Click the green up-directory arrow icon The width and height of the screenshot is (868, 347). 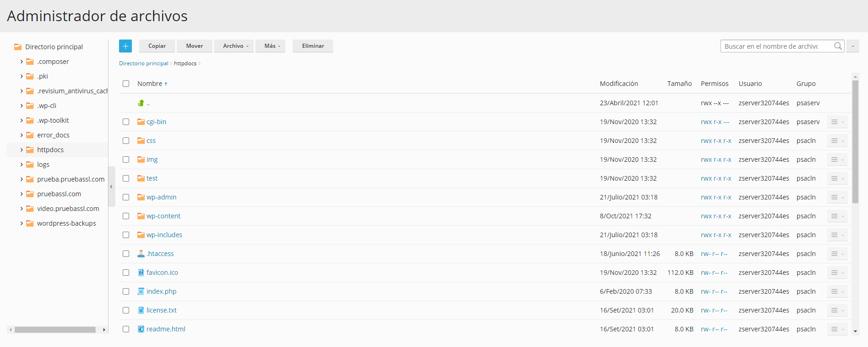[141, 103]
